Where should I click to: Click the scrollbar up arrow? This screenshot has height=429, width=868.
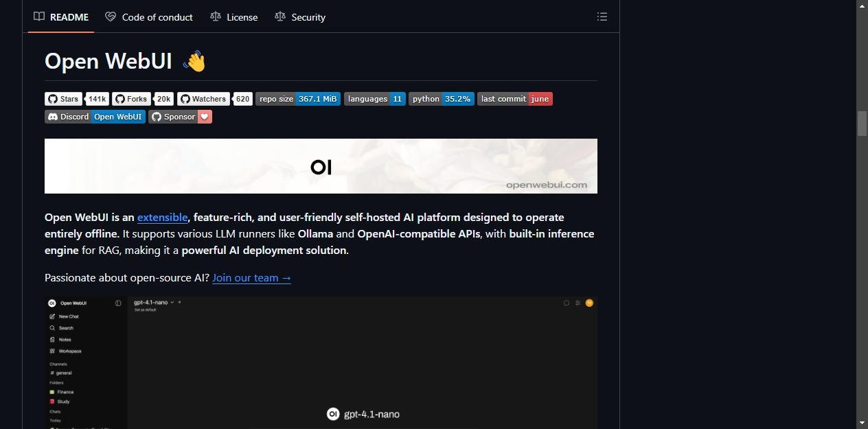tap(863, 5)
